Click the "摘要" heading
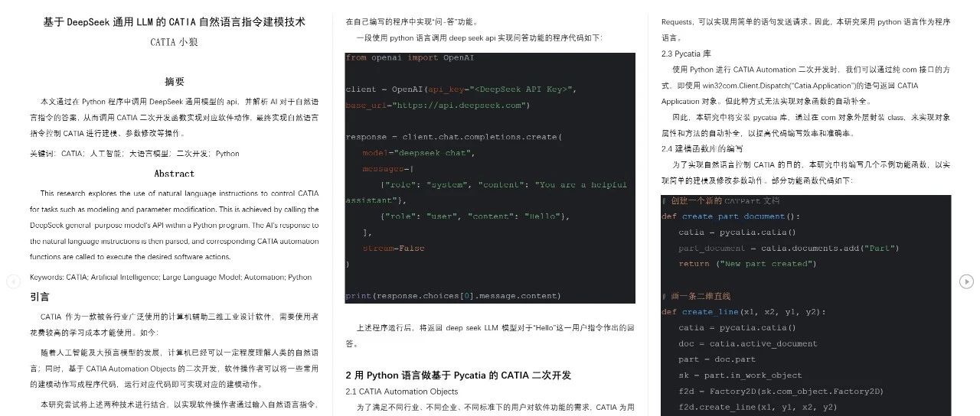Image resolution: width=980 pixels, height=416 pixels. [x=175, y=82]
